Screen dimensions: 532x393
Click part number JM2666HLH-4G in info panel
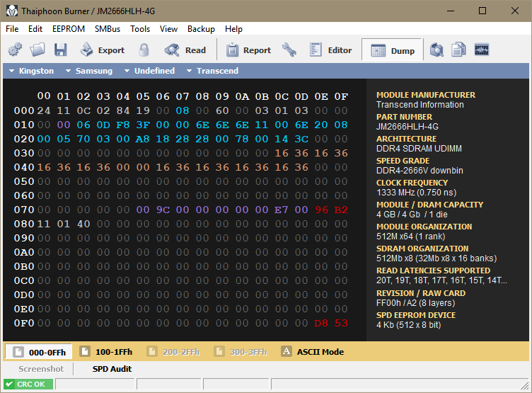(407, 127)
